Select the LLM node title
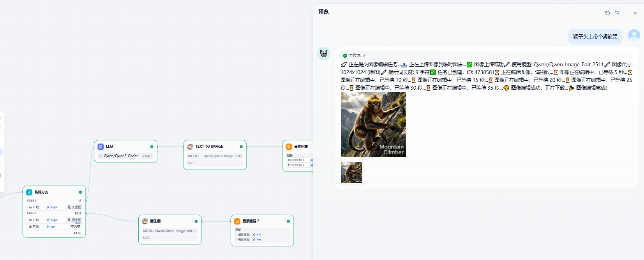 tap(109, 147)
